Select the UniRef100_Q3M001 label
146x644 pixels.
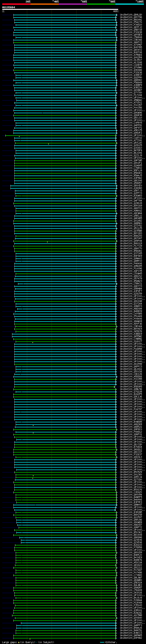[x=131, y=610]
